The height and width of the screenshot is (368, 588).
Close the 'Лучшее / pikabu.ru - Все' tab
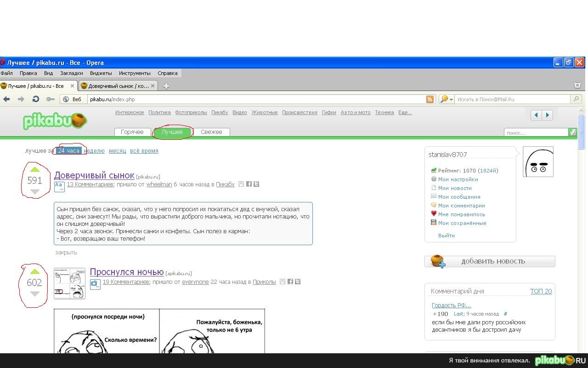click(72, 86)
